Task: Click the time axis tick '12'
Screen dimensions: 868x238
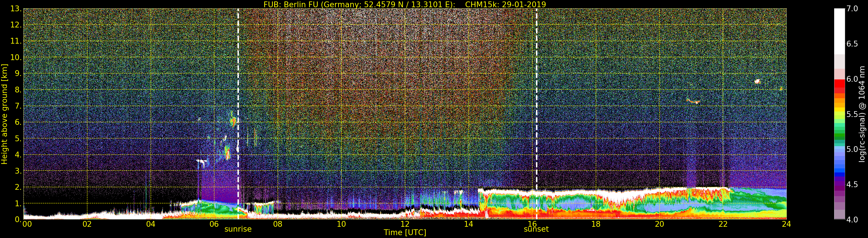Action: 405,224
